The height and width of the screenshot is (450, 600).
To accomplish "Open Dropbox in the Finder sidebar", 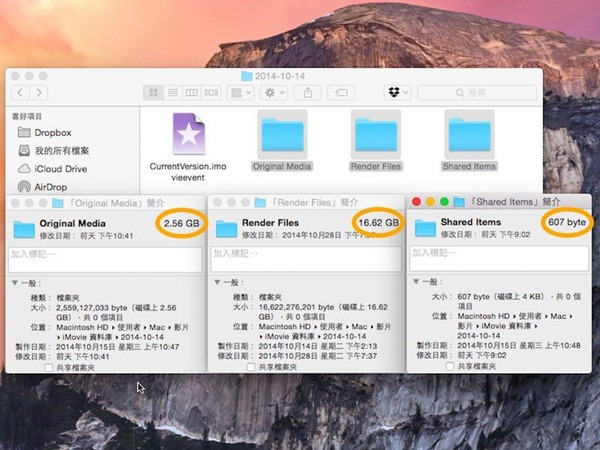I will point(54,132).
